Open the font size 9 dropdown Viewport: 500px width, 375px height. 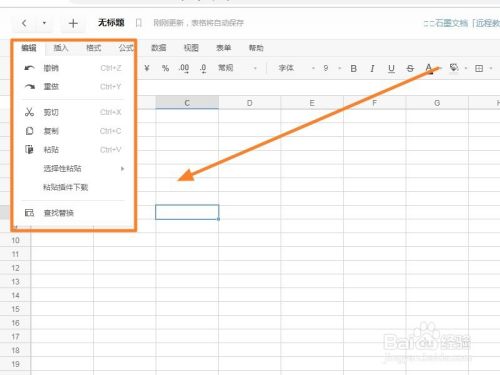click(332, 68)
